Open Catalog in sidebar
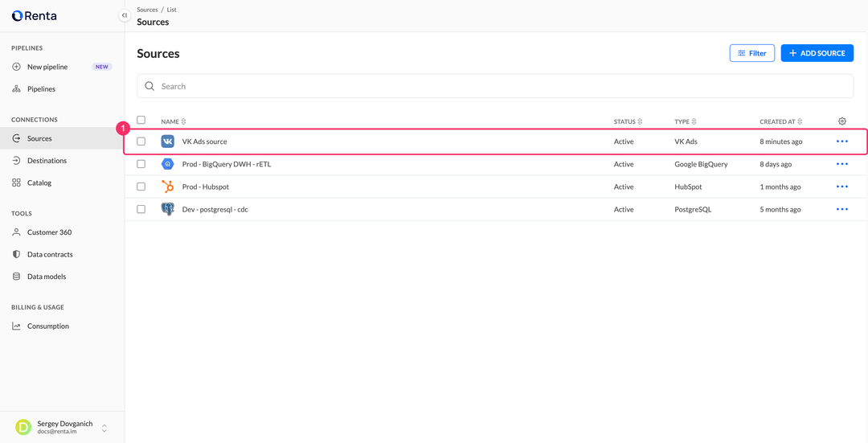The width and height of the screenshot is (868, 443). (62, 183)
